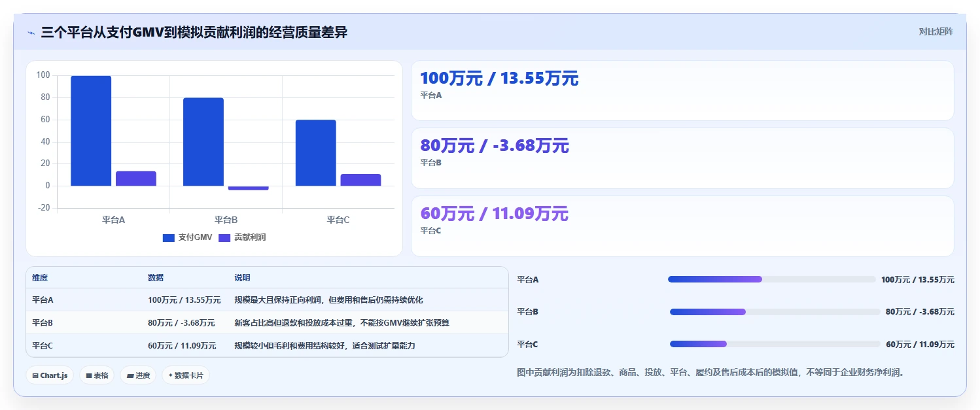Screen dimensions: 980x410
Task: Click the 平台B x-axis label
Action: pos(226,220)
